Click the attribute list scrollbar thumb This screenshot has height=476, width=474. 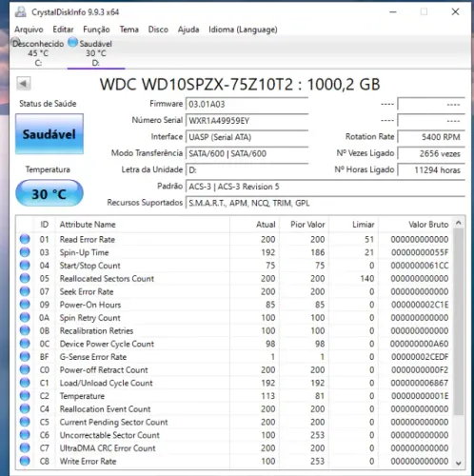[x=459, y=322]
